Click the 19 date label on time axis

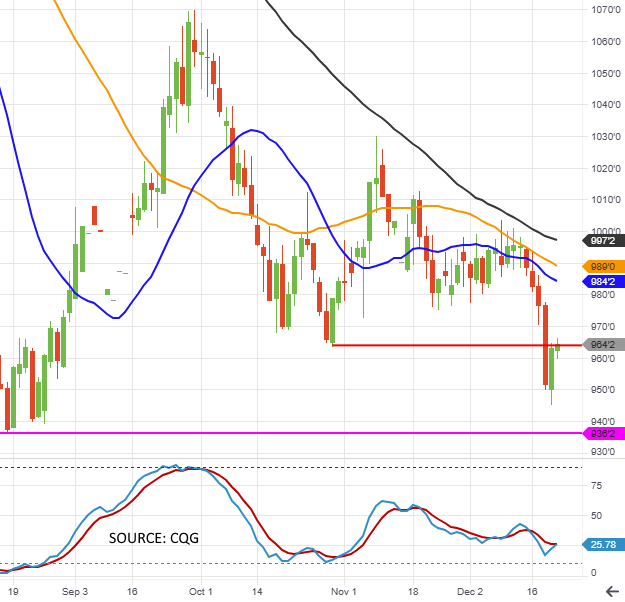13,592
